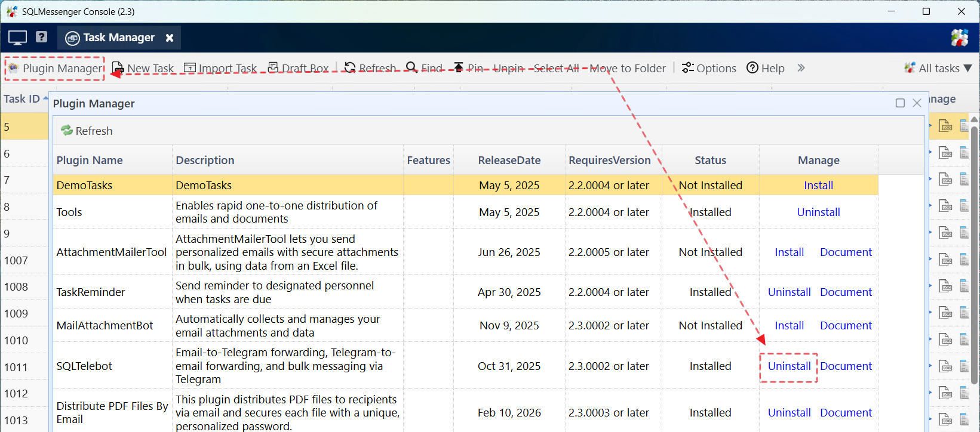The width and height of the screenshot is (980, 432).
Task: Click the Find magnifier tool
Action: [424, 68]
